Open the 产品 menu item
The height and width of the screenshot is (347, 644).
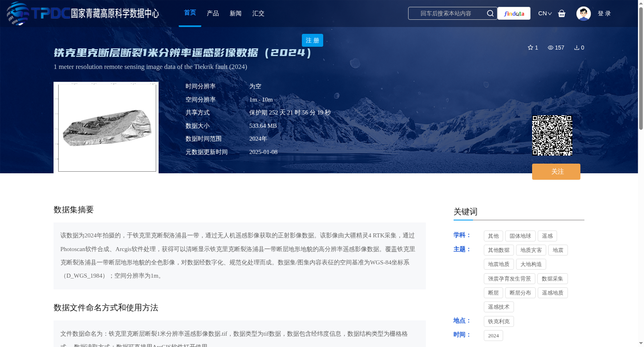pos(213,13)
